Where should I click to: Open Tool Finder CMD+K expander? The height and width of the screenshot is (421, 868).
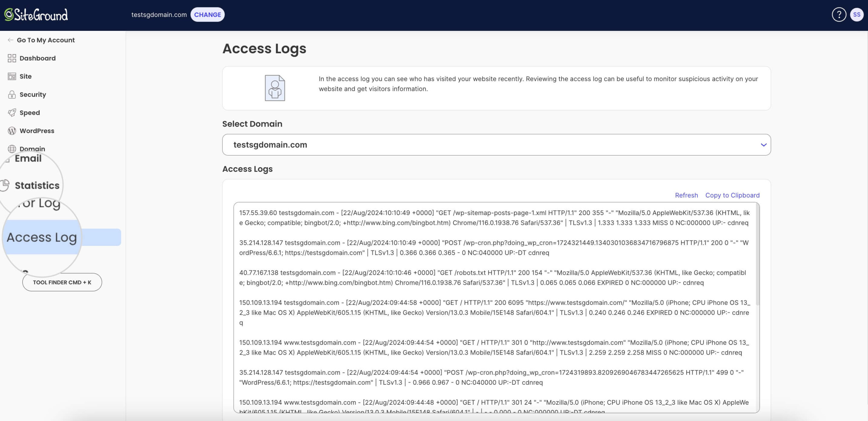point(62,282)
